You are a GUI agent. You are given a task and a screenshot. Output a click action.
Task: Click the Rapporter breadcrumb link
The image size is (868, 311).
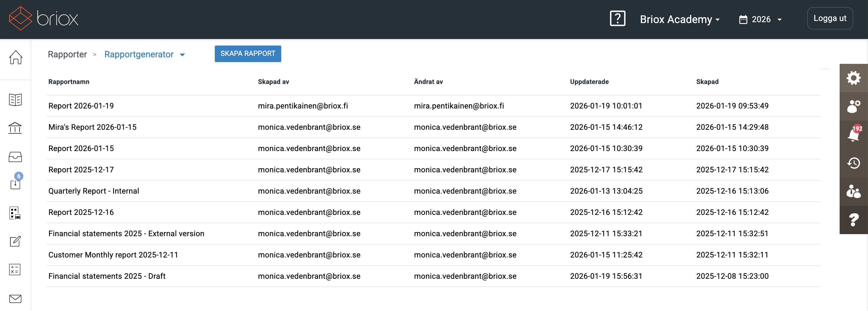pyautogui.click(x=67, y=54)
